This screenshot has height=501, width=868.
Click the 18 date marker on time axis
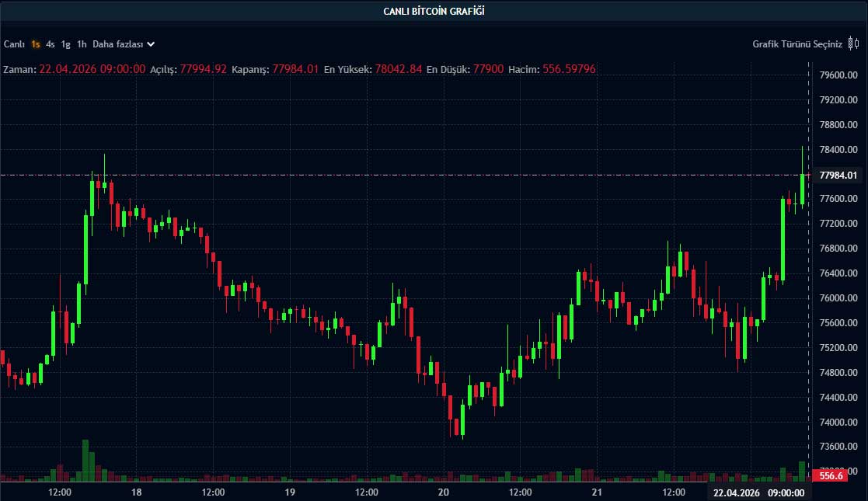(136, 492)
